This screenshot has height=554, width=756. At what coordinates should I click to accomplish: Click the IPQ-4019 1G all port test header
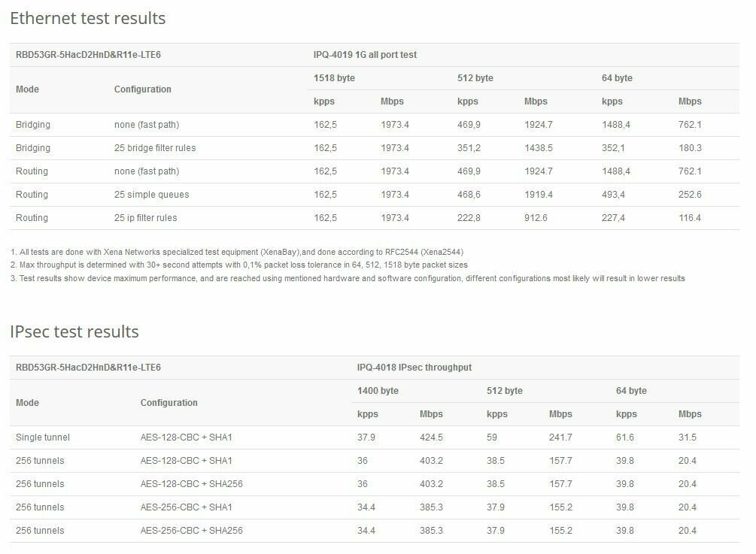(365, 55)
